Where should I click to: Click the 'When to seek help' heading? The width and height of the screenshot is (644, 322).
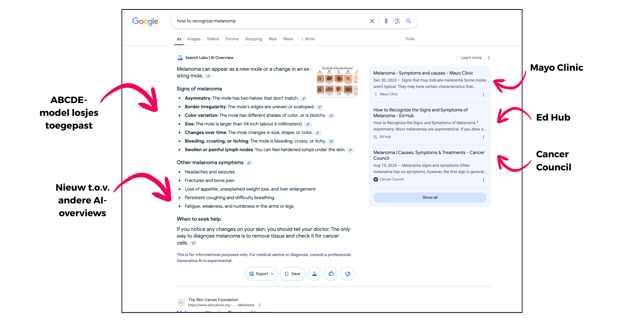pyautogui.click(x=199, y=219)
